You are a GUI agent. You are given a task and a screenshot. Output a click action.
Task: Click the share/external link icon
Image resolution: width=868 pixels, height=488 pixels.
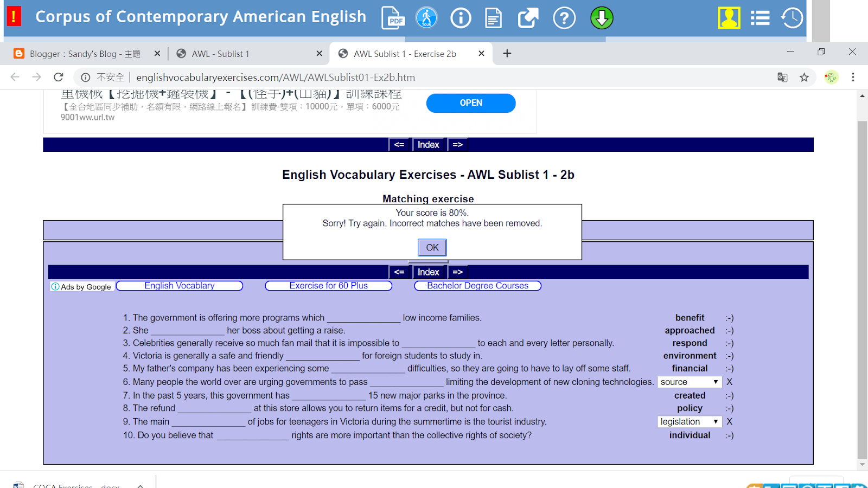[527, 18]
